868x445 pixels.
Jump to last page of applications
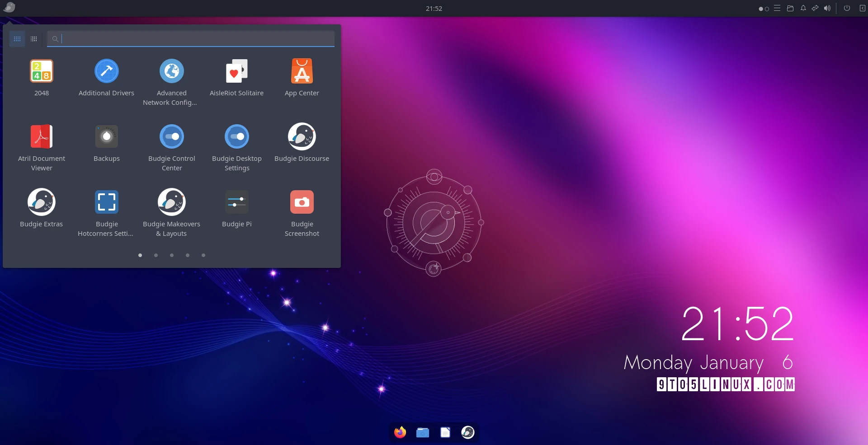(x=203, y=255)
